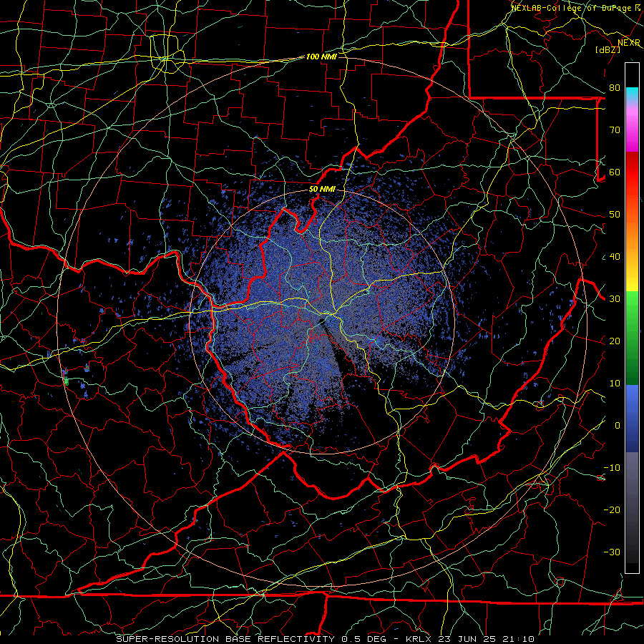Click the 80 value on the dBZ scale

[615, 88]
